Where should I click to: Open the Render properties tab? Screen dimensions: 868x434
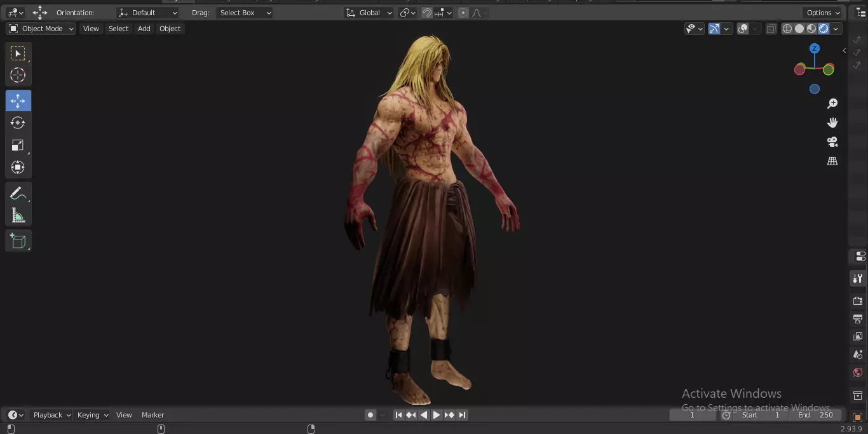(858, 301)
